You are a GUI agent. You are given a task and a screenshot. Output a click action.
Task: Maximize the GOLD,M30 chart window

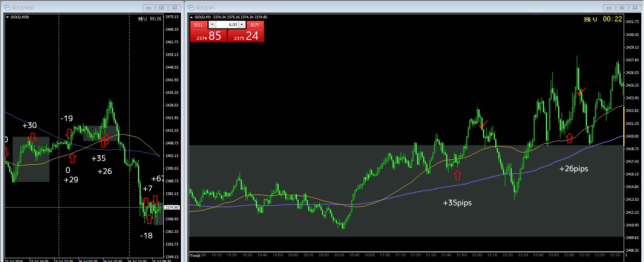coord(162,8)
